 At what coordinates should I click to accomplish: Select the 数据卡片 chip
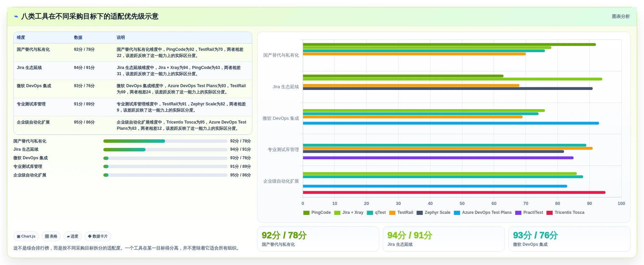click(98, 236)
